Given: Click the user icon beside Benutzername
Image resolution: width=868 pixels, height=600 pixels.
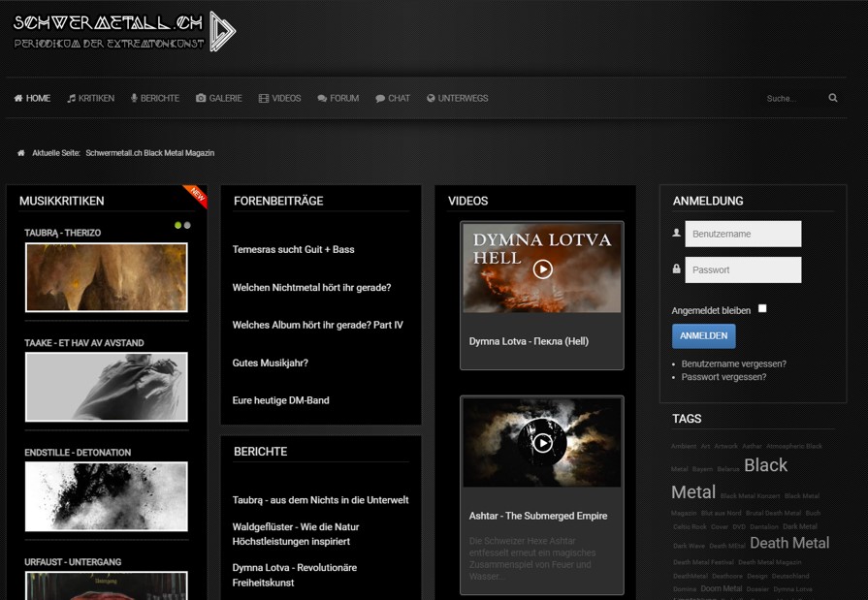Looking at the screenshot, I should coord(676,233).
